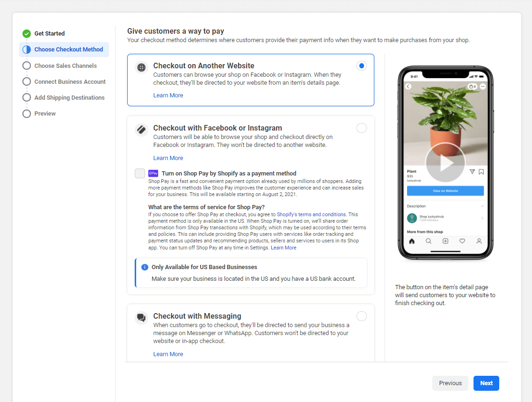Select Checkout with Messaging radio button
Screen dimensions: 532x402
pyautogui.click(x=362, y=316)
